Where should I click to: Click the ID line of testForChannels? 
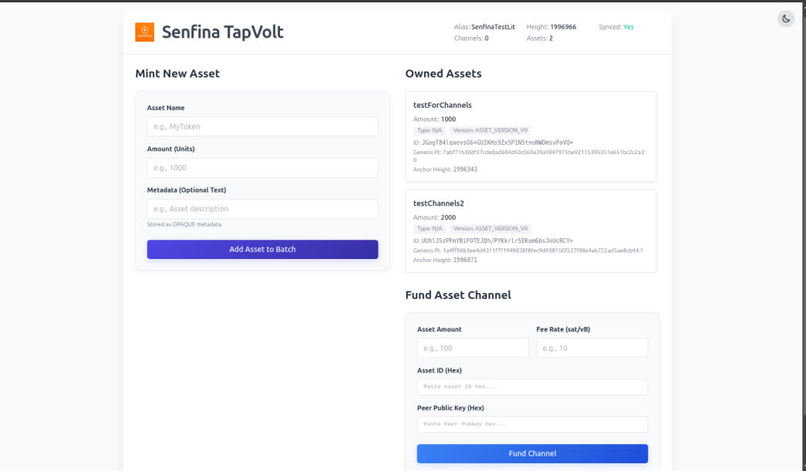(493, 142)
